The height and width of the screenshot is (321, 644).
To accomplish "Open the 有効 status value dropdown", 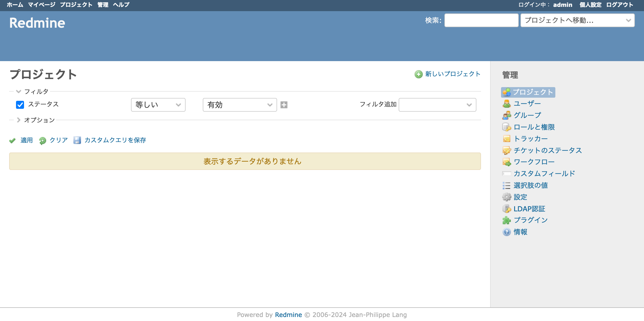I will tap(240, 105).
